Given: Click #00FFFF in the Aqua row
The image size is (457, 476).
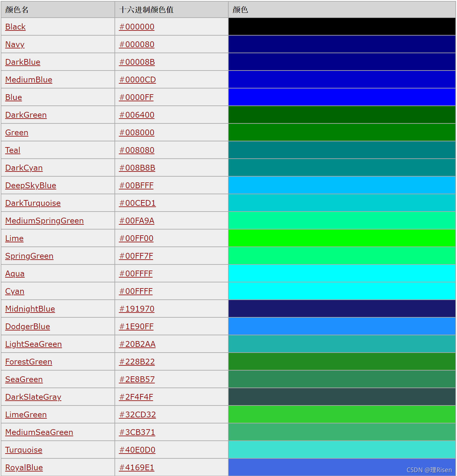Looking at the screenshot, I should click(x=136, y=274).
